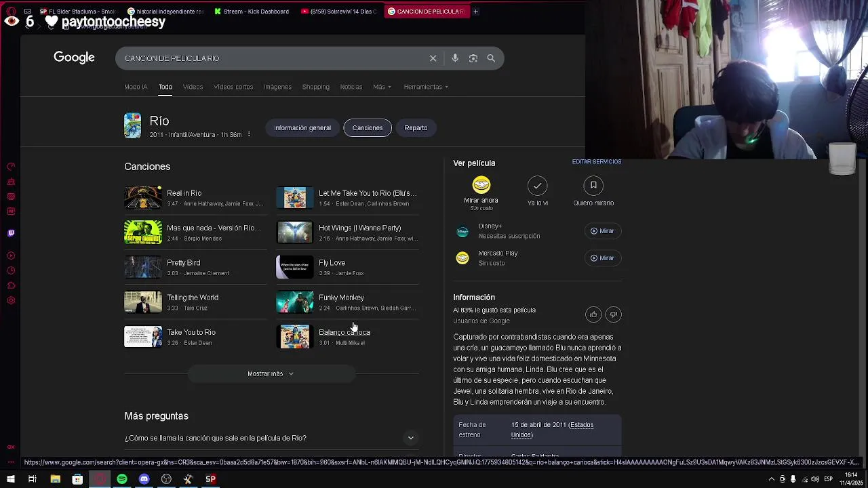The height and width of the screenshot is (488, 868).
Task: Open SP app from taskbar
Action: click(211, 479)
